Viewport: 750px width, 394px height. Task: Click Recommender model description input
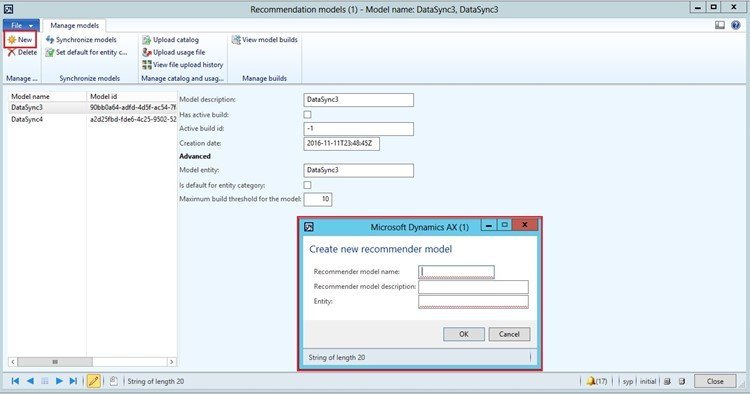(x=474, y=287)
